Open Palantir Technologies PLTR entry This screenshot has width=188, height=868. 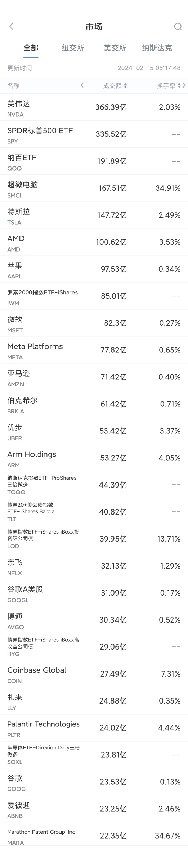(x=94, y=728)
